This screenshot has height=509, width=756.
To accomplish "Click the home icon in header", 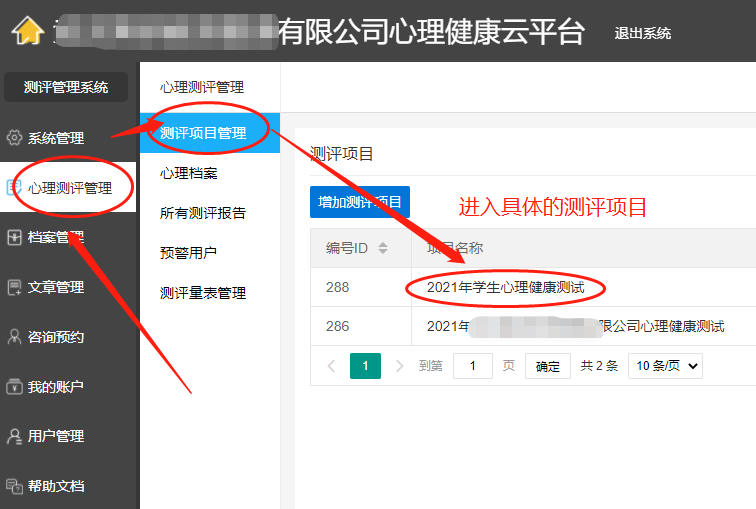I will 28,31.
